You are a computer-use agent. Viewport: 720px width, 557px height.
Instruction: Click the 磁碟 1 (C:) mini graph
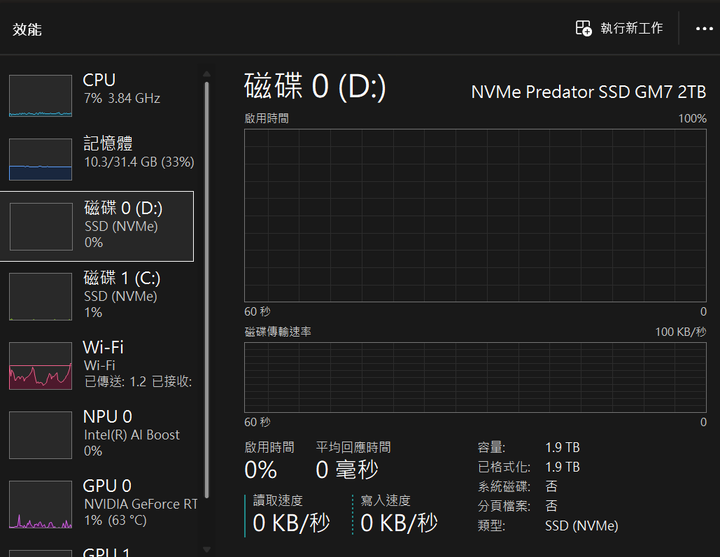[x=40, y=297]
